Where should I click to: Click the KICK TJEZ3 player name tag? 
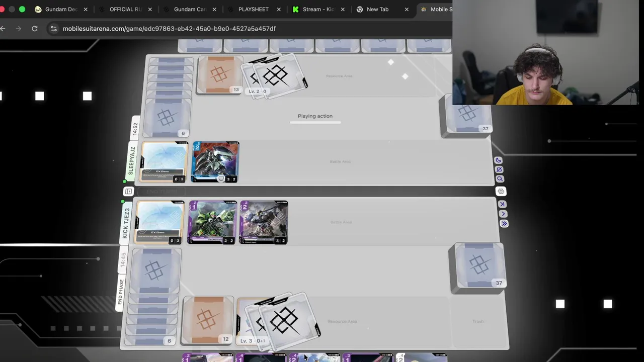(126, 223)
